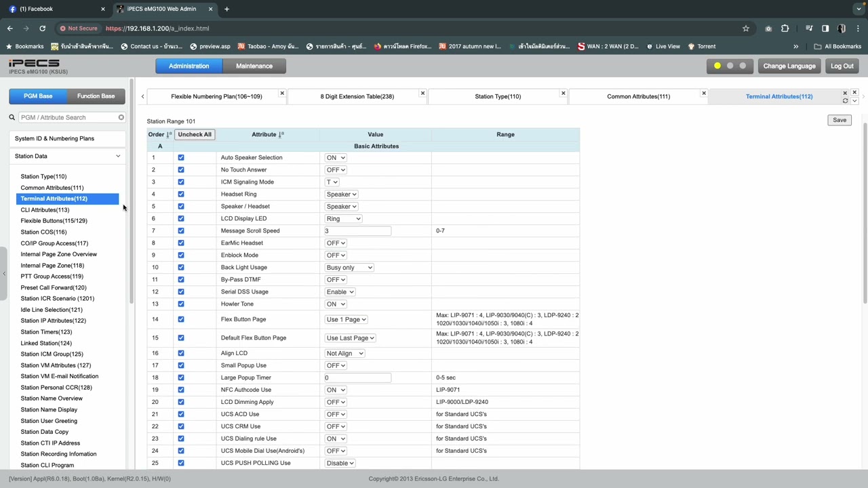Screen dimensions: 868x488
Task: Open new browser tab with plus icon
Action: (x=226, y=9)
